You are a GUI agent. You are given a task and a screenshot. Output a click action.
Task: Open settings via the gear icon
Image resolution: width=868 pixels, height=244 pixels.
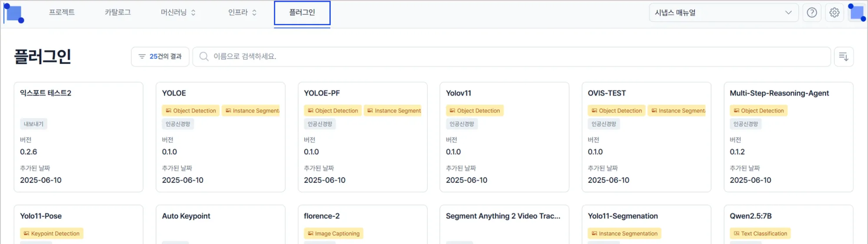pyautogui.click(x=834, y=13)
